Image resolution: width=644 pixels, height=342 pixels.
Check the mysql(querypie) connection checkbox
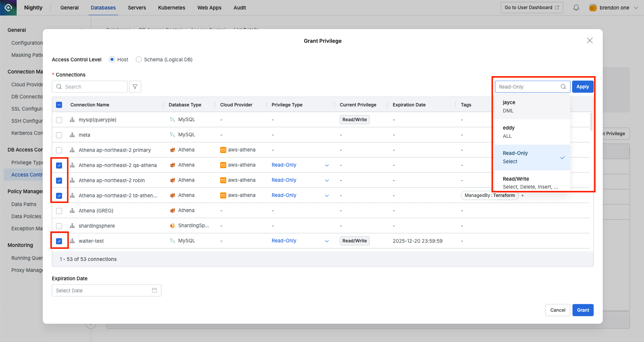point(59,120)
